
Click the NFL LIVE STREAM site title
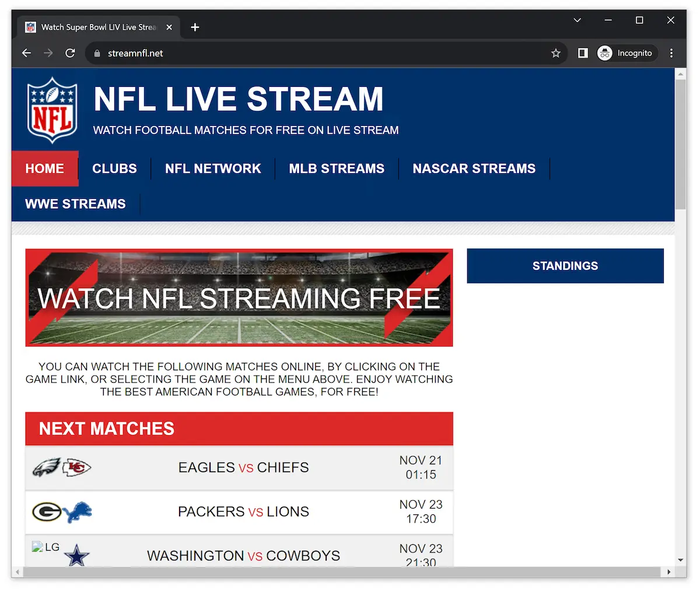pyautogui.click(x=239, y=99)
